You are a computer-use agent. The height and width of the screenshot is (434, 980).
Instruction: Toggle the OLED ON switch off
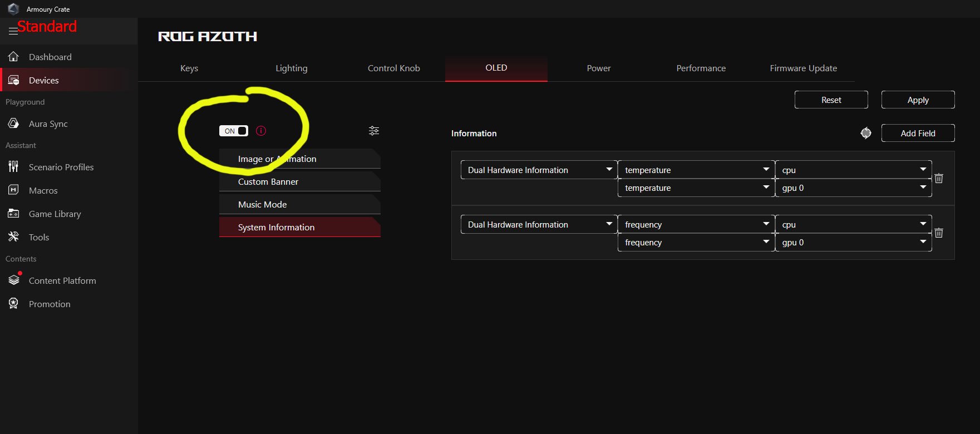coord(234,131)
